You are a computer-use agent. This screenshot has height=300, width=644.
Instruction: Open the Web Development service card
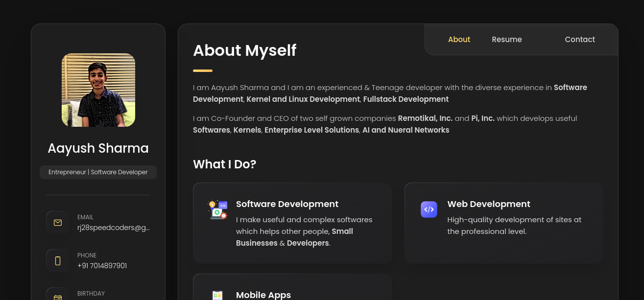(x=503, y=223)
